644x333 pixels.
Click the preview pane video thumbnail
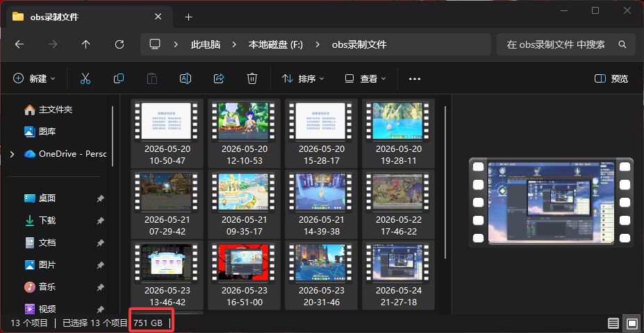(551, 203)
